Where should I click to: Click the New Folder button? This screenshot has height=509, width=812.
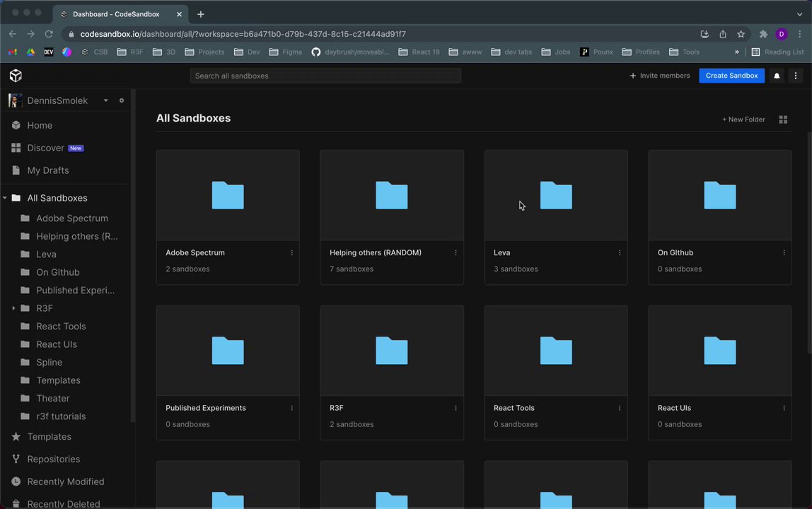coord(743,119)
